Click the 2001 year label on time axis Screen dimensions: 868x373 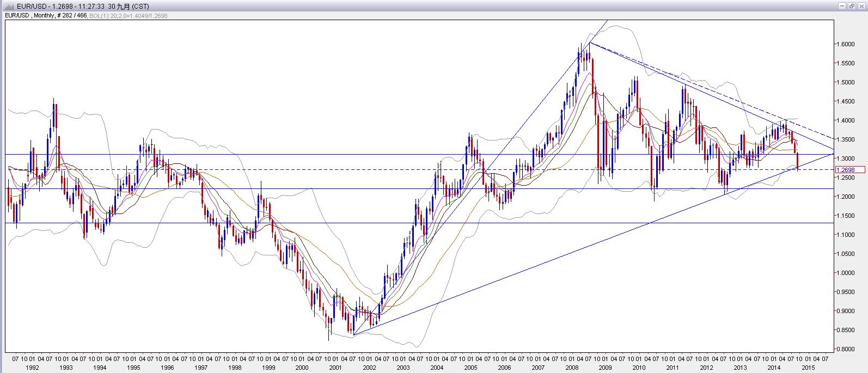point(335,368)
